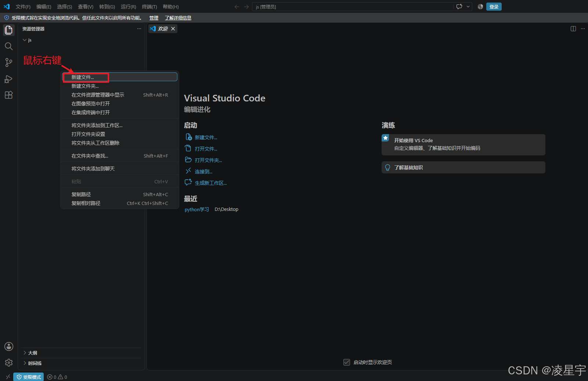
Task: Collapse the js folder in Explorer
Action: (25, 40)
